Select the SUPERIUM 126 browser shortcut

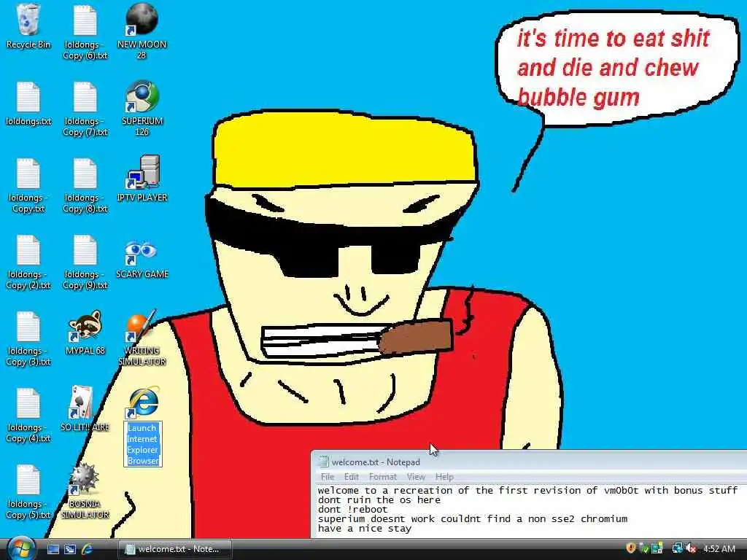[142, 108]
